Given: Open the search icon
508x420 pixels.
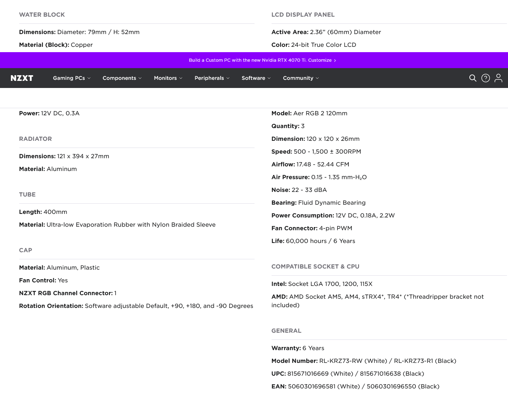Looking at the screenshot, I should [x=473, y=78].
